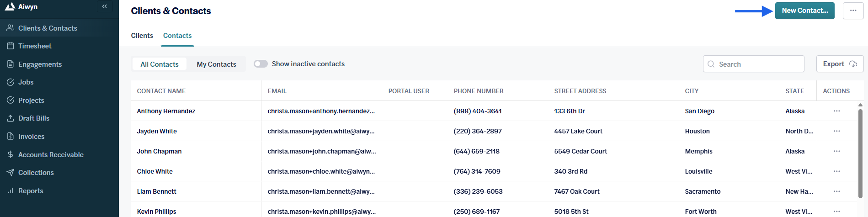Click the New Contact... button
Screen dimensions: 868x217
point(804,11)
